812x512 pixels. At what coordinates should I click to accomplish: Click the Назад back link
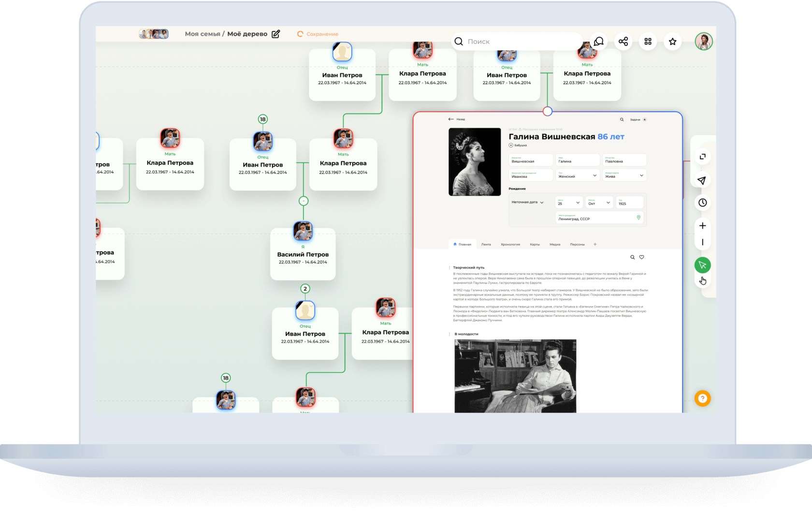pyautogui.click(x=457, y=119)
